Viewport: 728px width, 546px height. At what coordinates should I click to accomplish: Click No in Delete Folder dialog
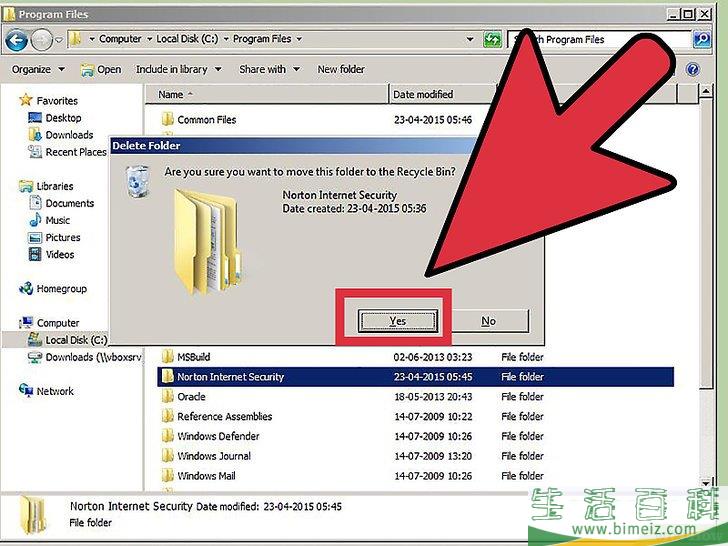pos(488,321)
